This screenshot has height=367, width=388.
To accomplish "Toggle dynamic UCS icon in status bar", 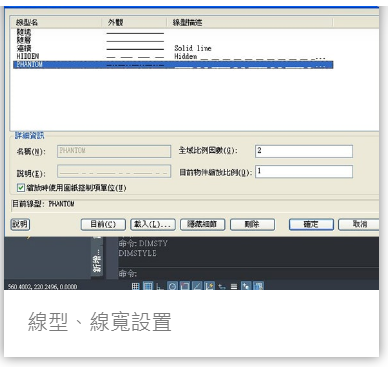I will pos(222,286).
